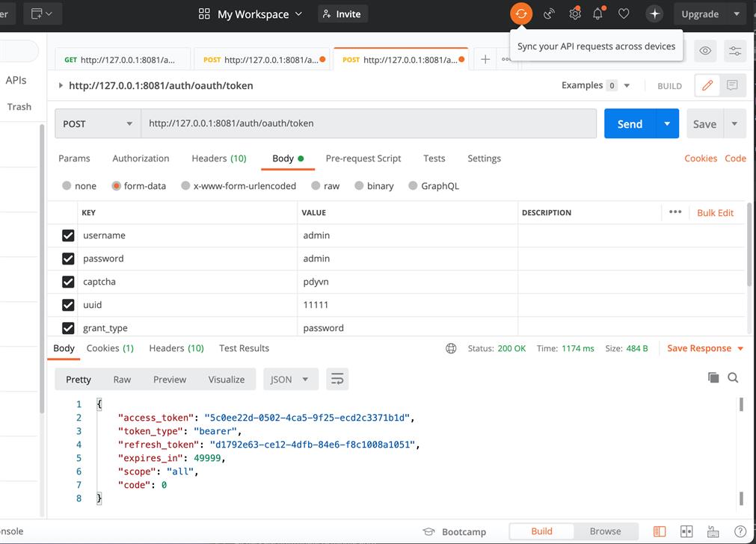Image resolution: width=756 pixels, height=544 pixels.
Task: Copy the response body to clipboard
Action: 713,378
